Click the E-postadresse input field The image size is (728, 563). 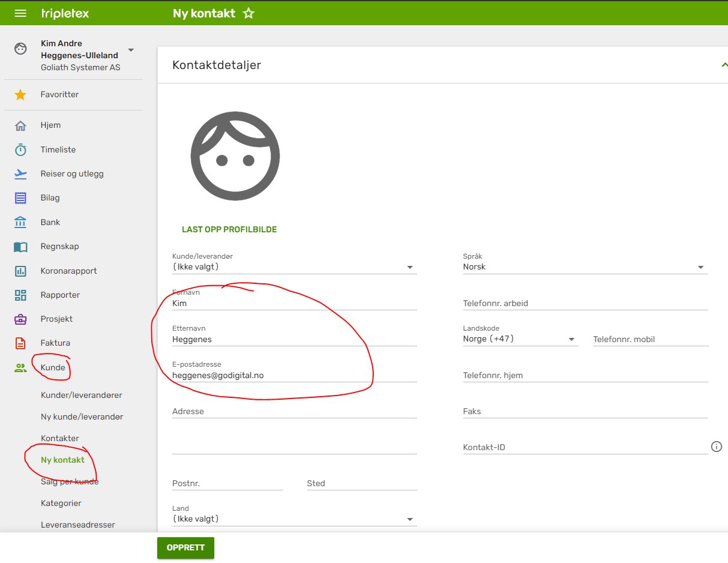294,376
